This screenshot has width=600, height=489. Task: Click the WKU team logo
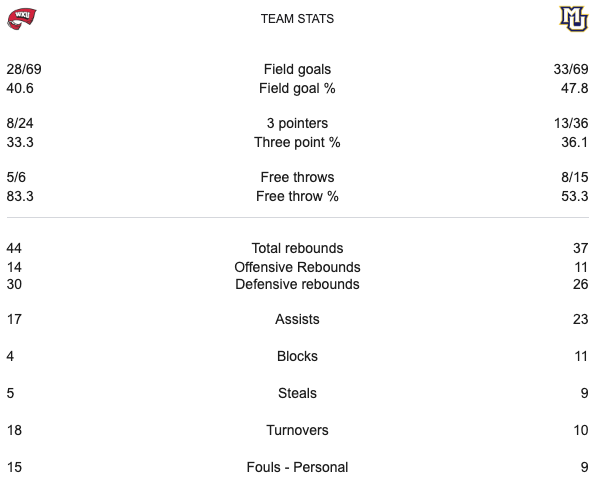point(21,18)
